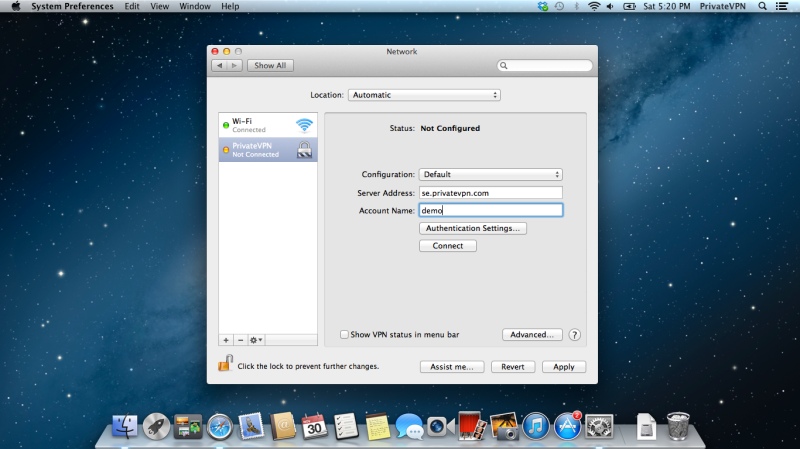Viewport: 800px width, 449px height.
Task: Open the Edit menu in menu bar
Action: click(x=132, y=6)
